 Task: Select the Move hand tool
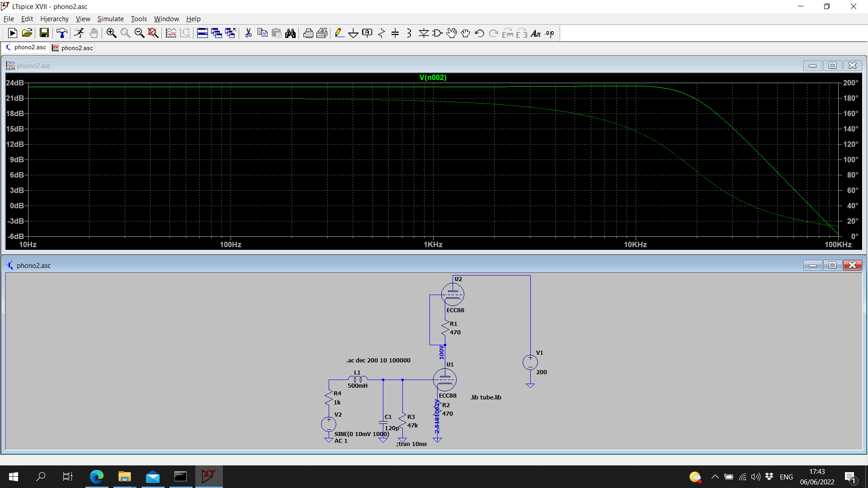(452, 33)
